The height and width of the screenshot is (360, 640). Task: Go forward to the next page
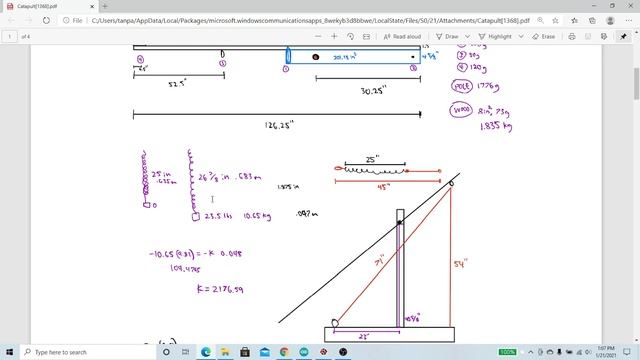coord(29,20)
